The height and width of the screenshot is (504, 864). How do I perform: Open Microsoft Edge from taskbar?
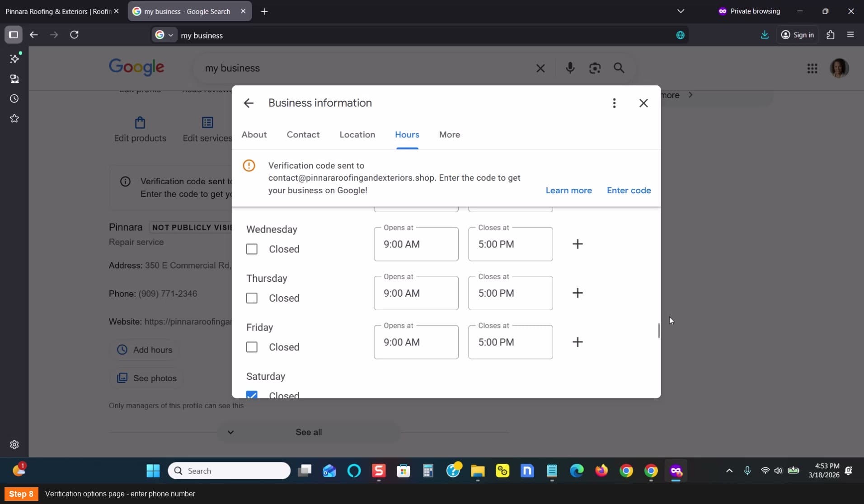coord(577,471)
